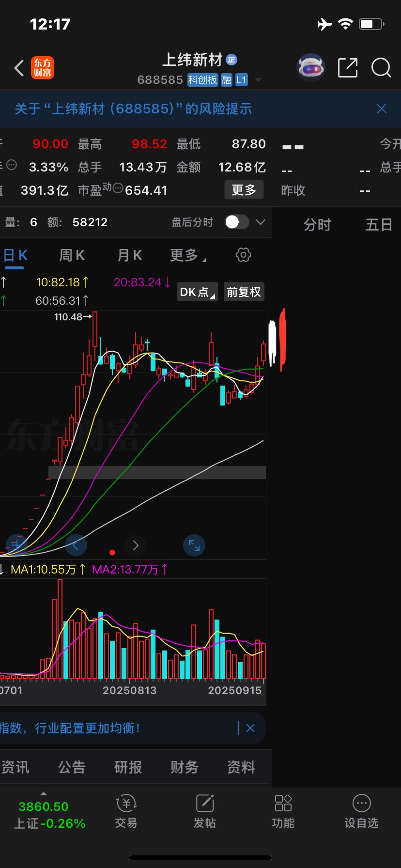Viewport: 401px width, 868px height.
Task: Tap the chart zoom-in plus icon
Action: pos(17,545)
